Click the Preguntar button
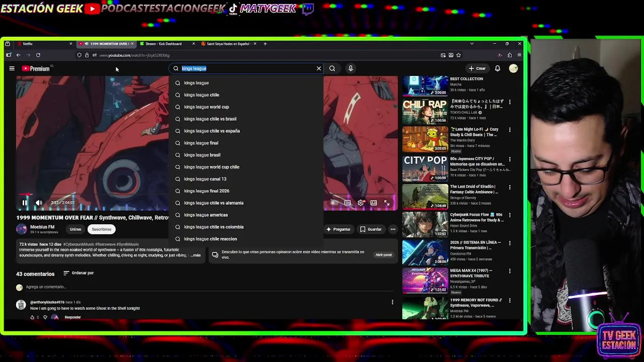Screen dimensions: 644x362 [338, 229]
